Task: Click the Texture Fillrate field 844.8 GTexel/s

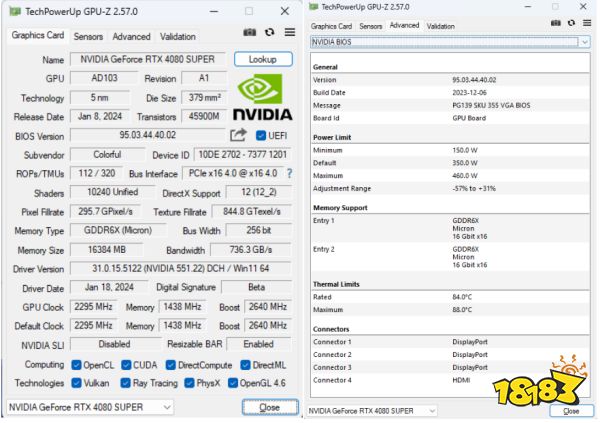Action: (x=252, y=212)
